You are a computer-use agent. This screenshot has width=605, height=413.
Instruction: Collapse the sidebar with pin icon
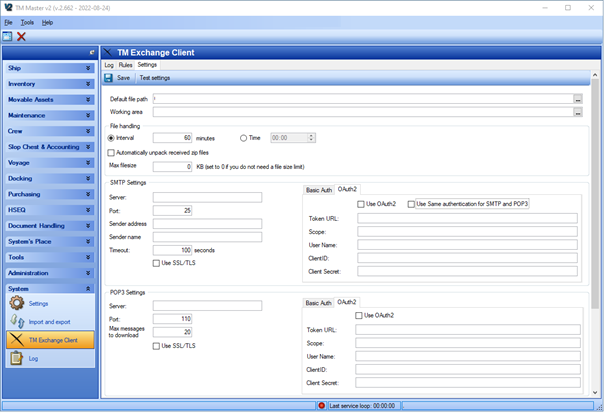pyautogui.click(x=92, y=52)
